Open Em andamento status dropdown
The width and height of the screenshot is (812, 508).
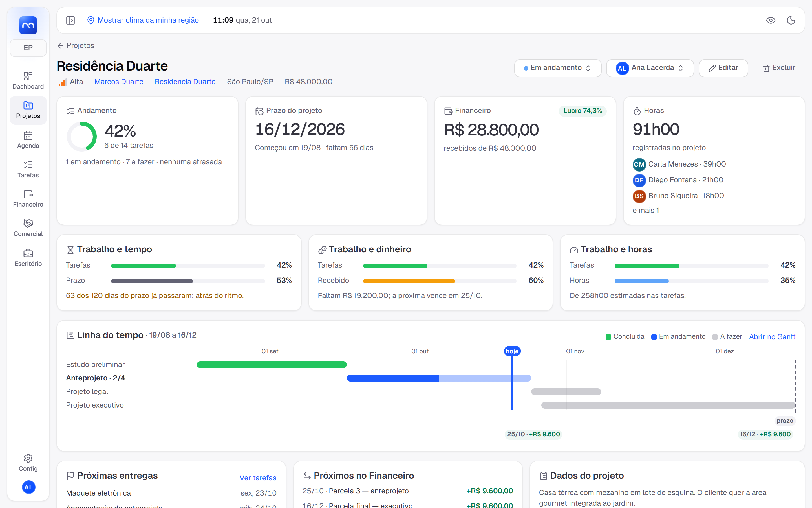tap(558, 68)
